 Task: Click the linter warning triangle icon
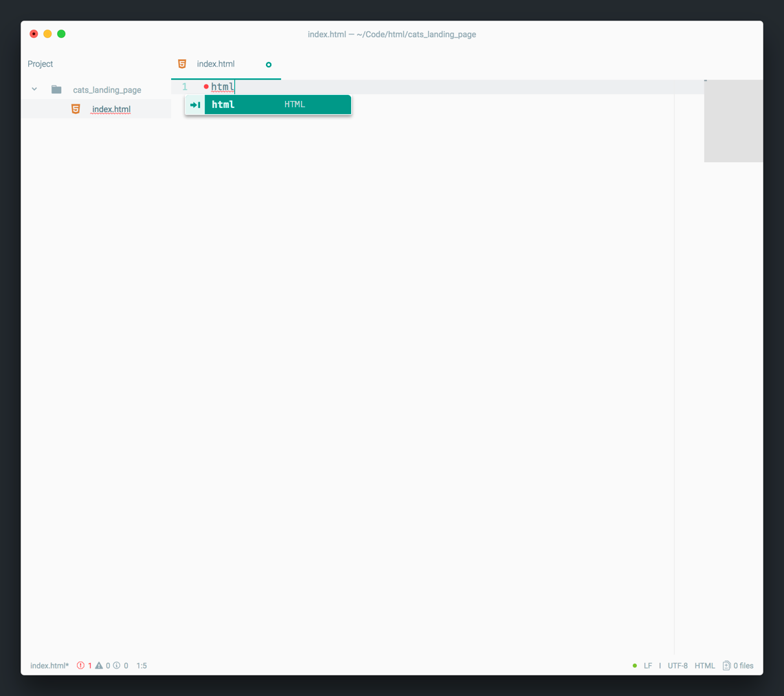coord(99,666)
